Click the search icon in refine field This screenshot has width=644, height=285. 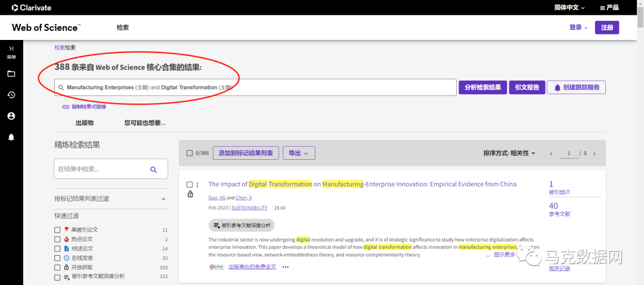tap(154, 169)
